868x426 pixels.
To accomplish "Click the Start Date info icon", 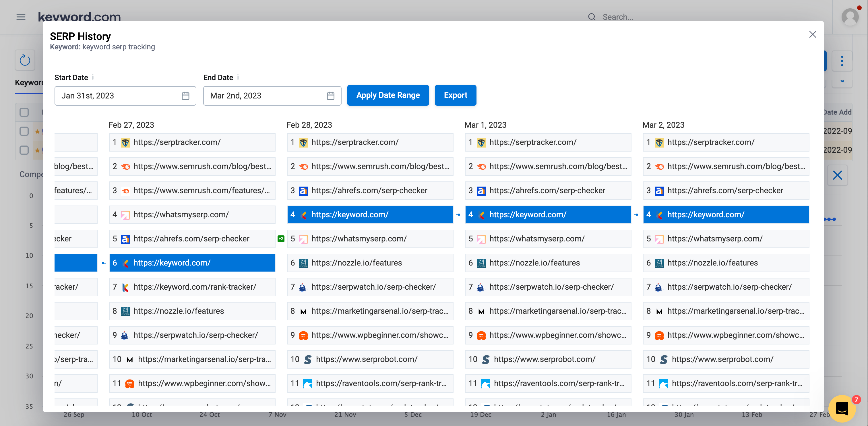I will pyautogui.click(x=93, y=77).
